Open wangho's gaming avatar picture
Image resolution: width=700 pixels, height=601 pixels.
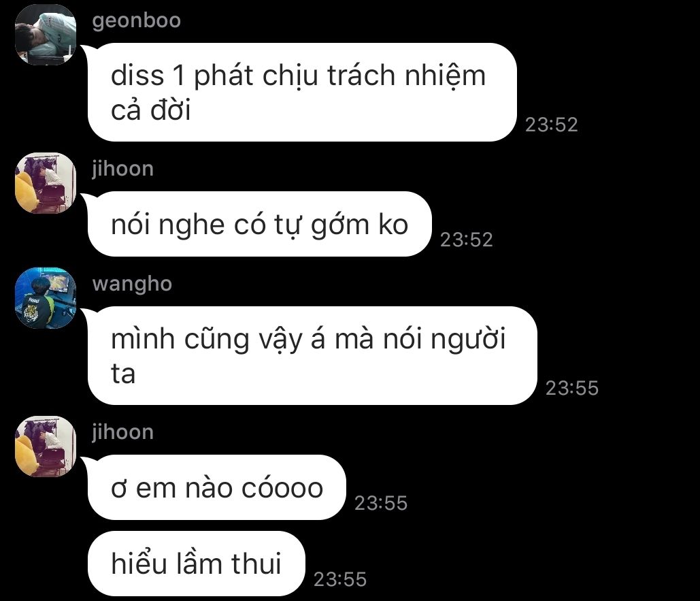[46, 298]
